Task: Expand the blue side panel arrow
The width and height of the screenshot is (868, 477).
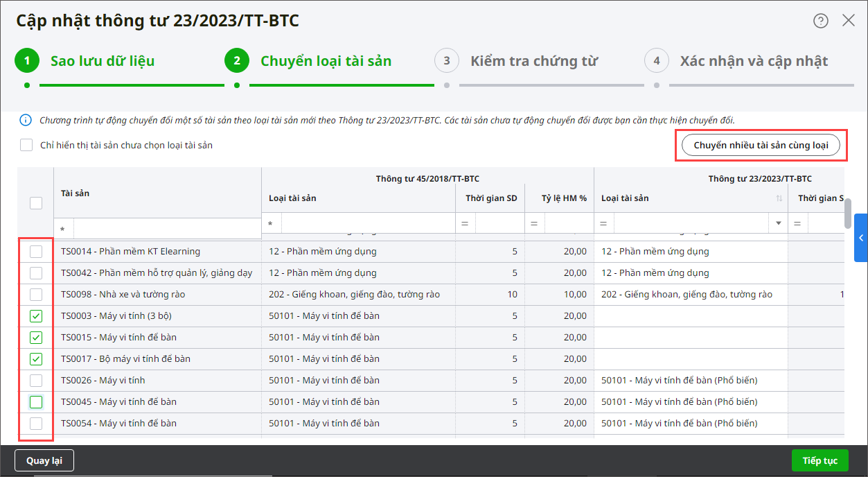Action: tap(861, 238)
